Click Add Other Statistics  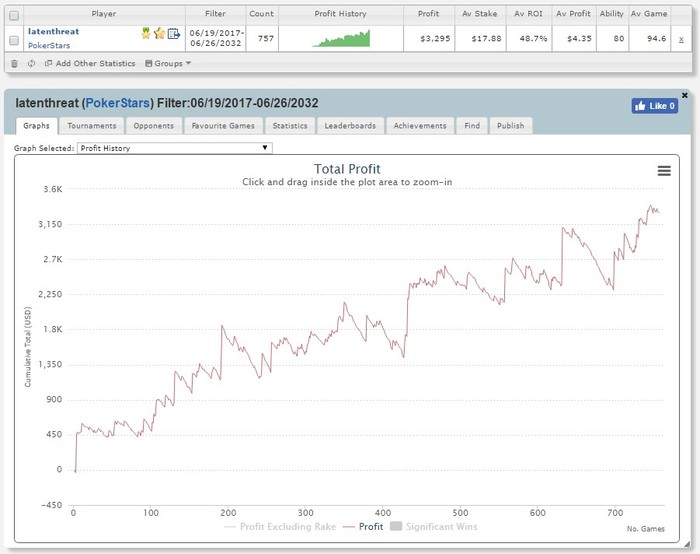tap(90, 63)
